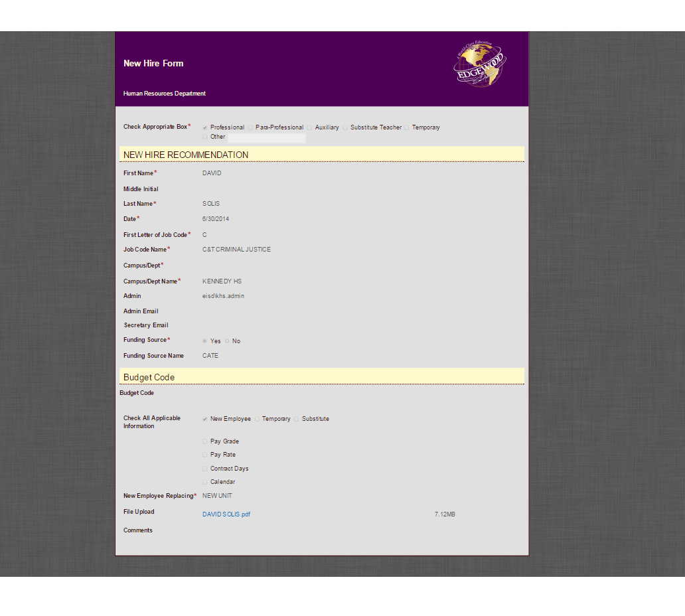The width and height of the screenshot is (685, 616).
Task: Check the Pay Grade box
Action: 205,441
